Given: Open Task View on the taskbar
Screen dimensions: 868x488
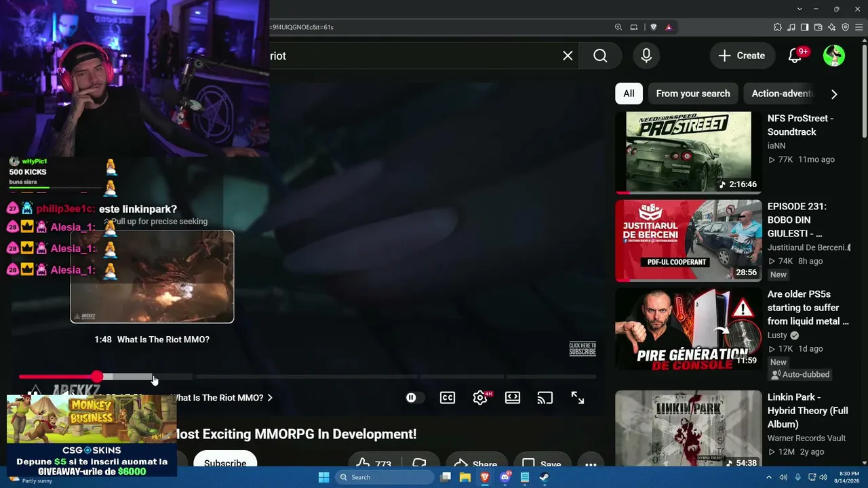Looking at the screenshot, I should pyautogui.click(x=446, y=477).
